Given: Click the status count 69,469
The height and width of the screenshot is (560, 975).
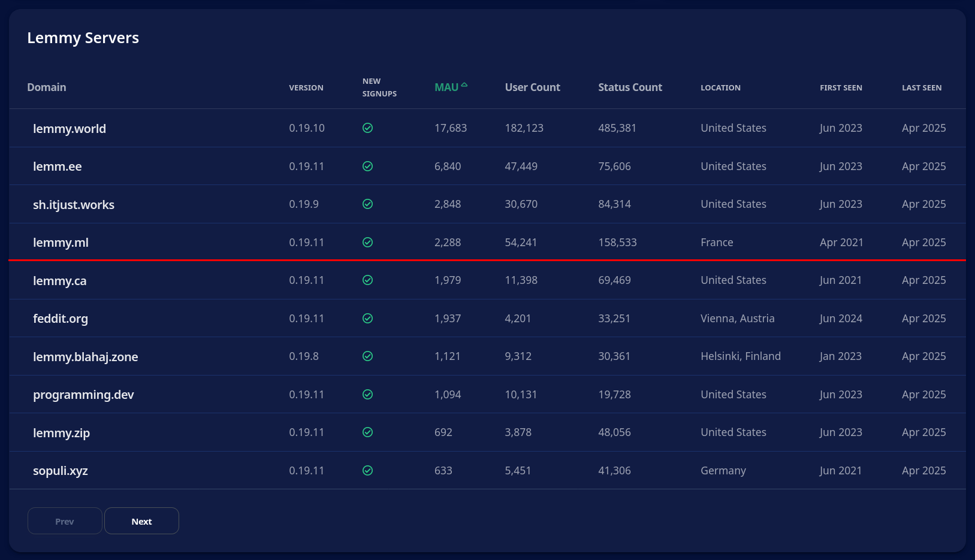Looking at the screenshot, I should 615,280.
